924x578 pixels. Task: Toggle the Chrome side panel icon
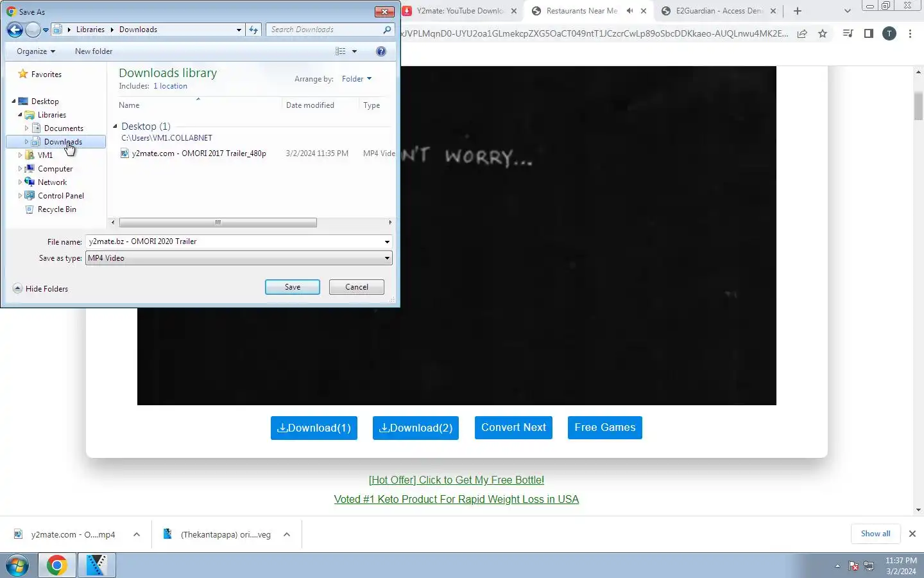(868, 33)
